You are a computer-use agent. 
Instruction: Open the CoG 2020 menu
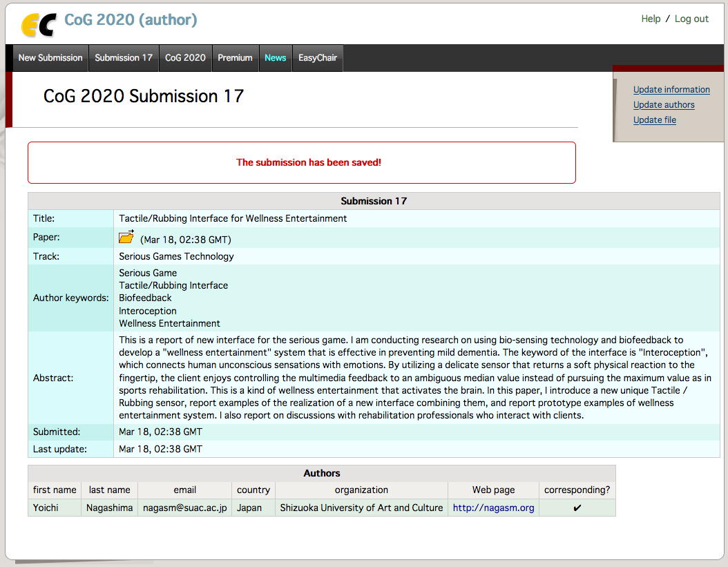tap(185, 58)
